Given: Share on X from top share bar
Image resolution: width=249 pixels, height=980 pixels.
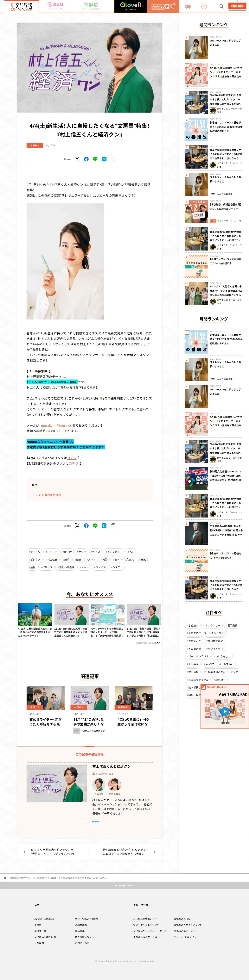Looking at the screenshot, I should (x=77, y=159).
